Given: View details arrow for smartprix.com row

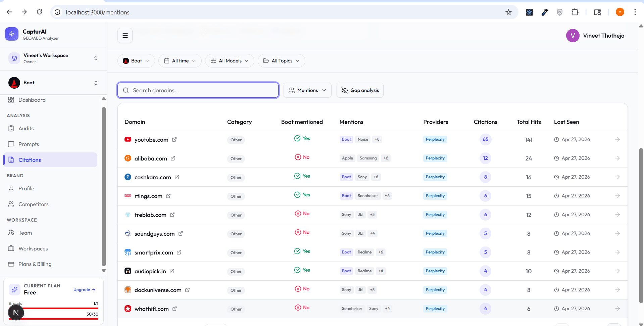Looking at the screenshot, I should (x=617, y=252).
